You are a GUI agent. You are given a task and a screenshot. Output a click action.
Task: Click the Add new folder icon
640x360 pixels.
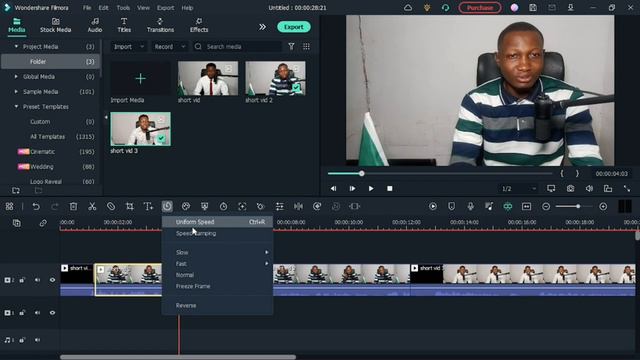pyautogui.click(x=16, y=190)
